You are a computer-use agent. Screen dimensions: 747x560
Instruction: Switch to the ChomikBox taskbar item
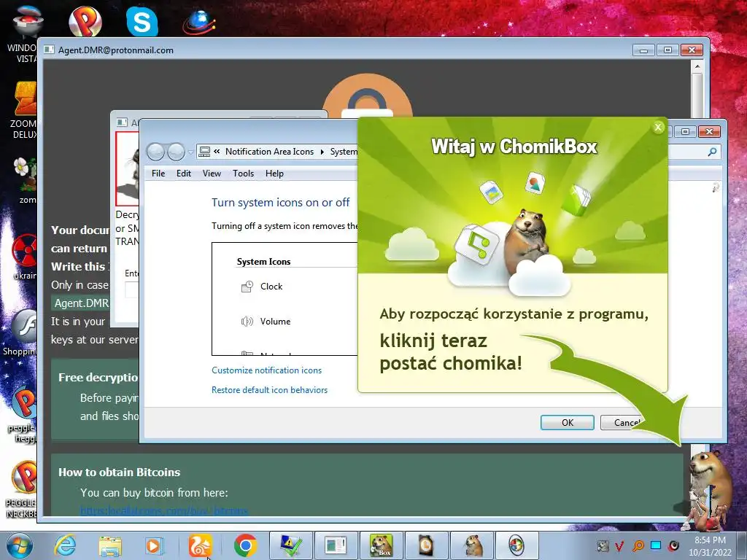pos(381,545)
